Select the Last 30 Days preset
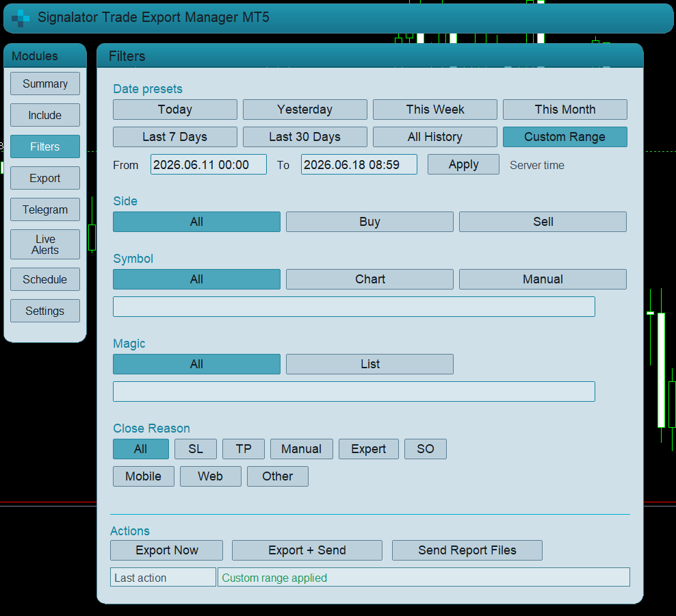This screenshot has height=616, width=676. (x=304, y=137)
